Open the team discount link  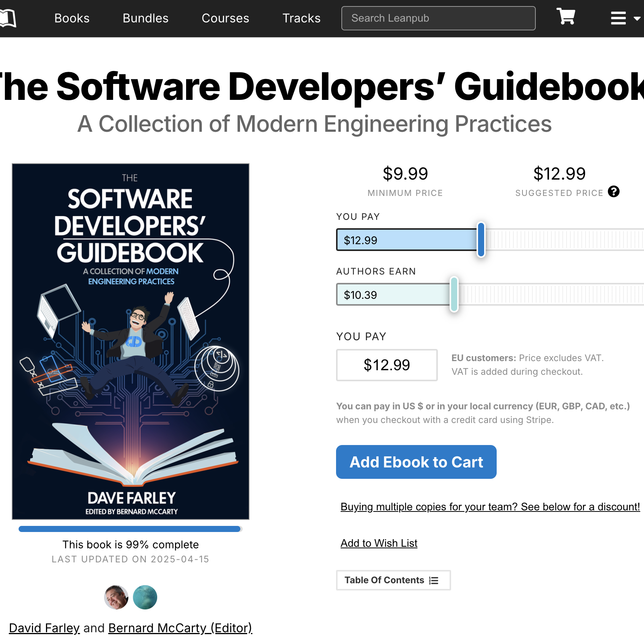489,507
